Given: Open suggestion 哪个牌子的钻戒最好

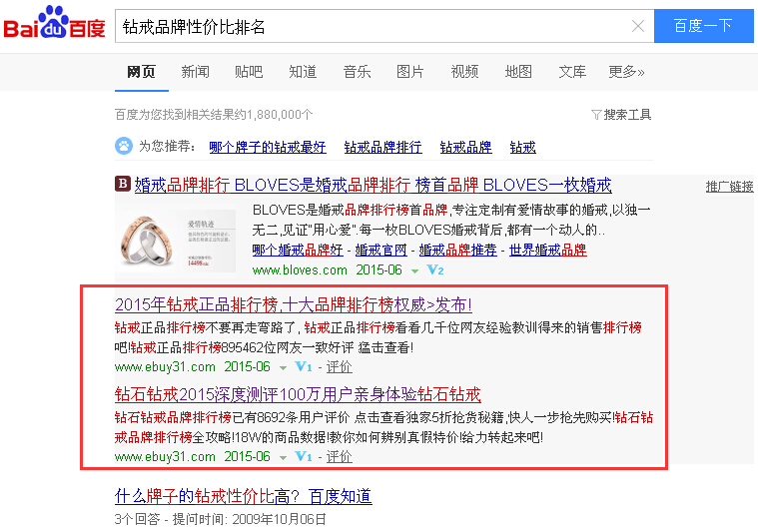Looking at the screenshot, I should point(268,147).
